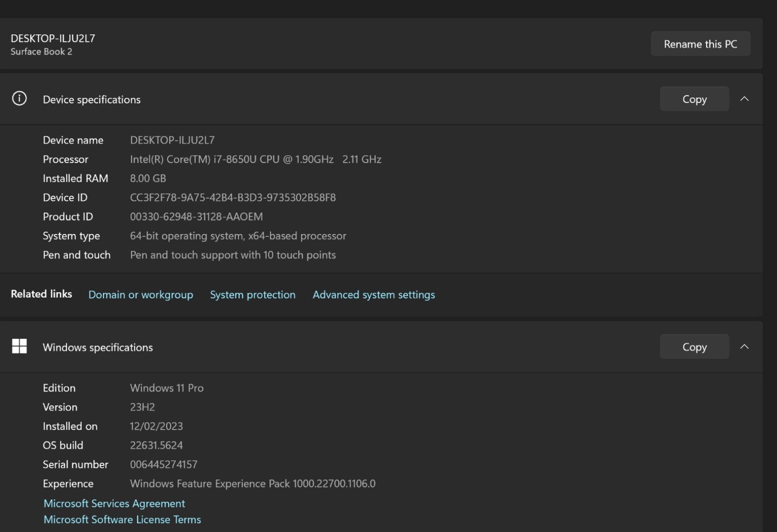Click the Installed RAM label
This screenshot has width=777, height=532.
coord(75,178)
